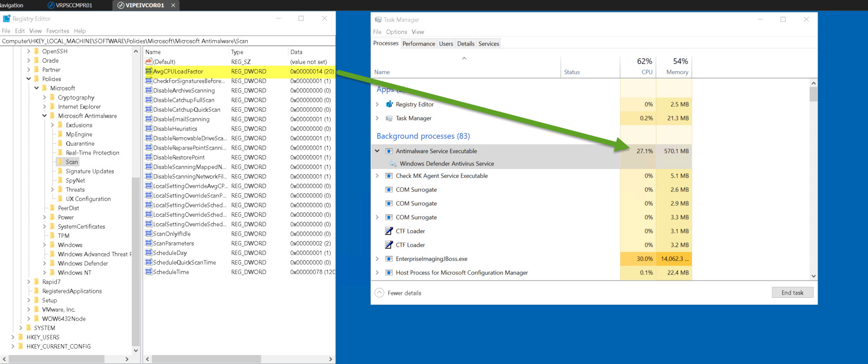This screenshot has height=364, width=868.
Task: Open the File menu in Registry Editor
Action: (x=6, y=31)
